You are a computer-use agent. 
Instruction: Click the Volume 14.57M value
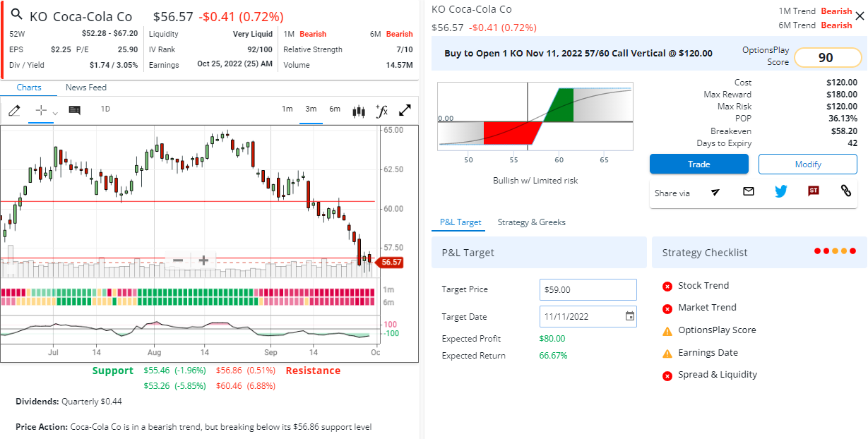click(400, 65)
